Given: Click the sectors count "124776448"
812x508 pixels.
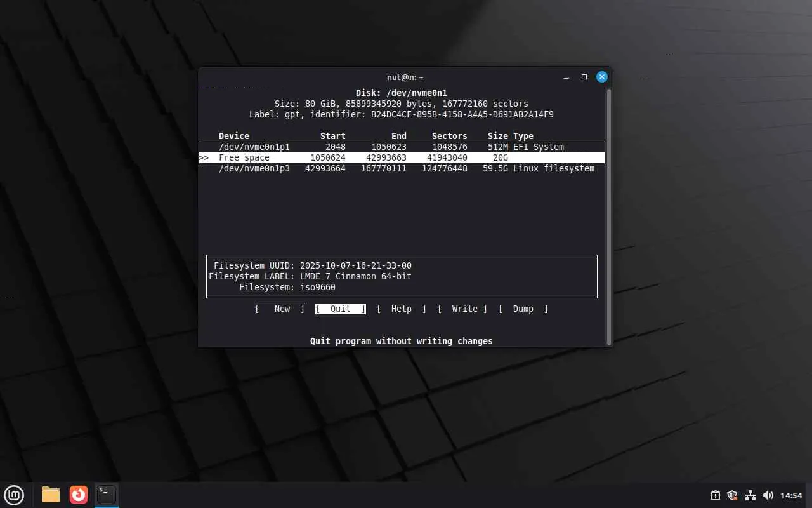Looking at the screenshot, I should point(445,168).
